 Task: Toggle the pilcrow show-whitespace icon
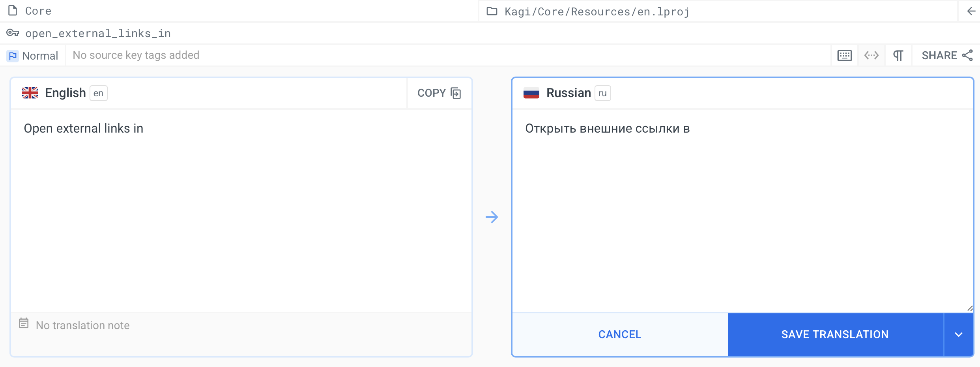point(898,56)
